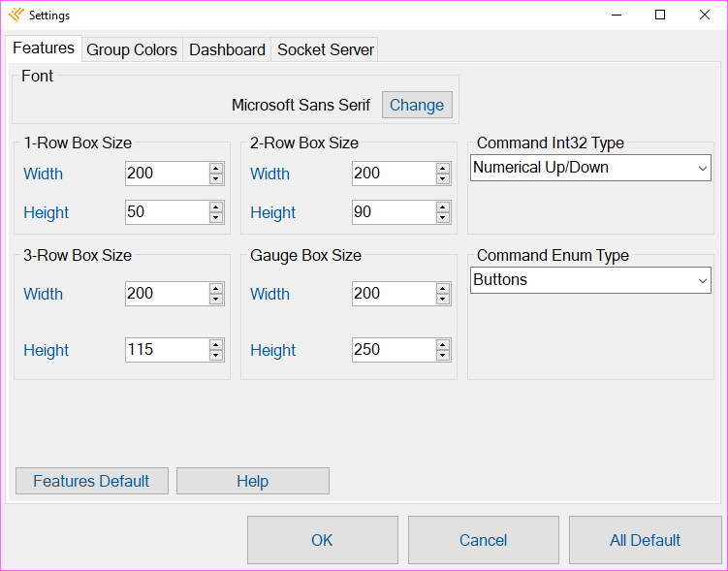Decrease 1-Row Box Width with down arrow
Image resolution: width=728 pixels, height=571 pixels.
[216, 178]
